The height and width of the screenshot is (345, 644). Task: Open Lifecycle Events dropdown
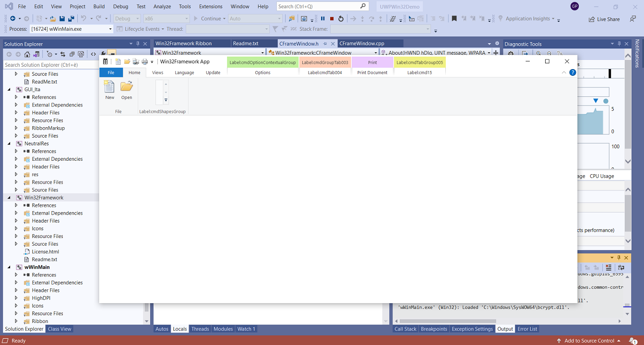163,29
